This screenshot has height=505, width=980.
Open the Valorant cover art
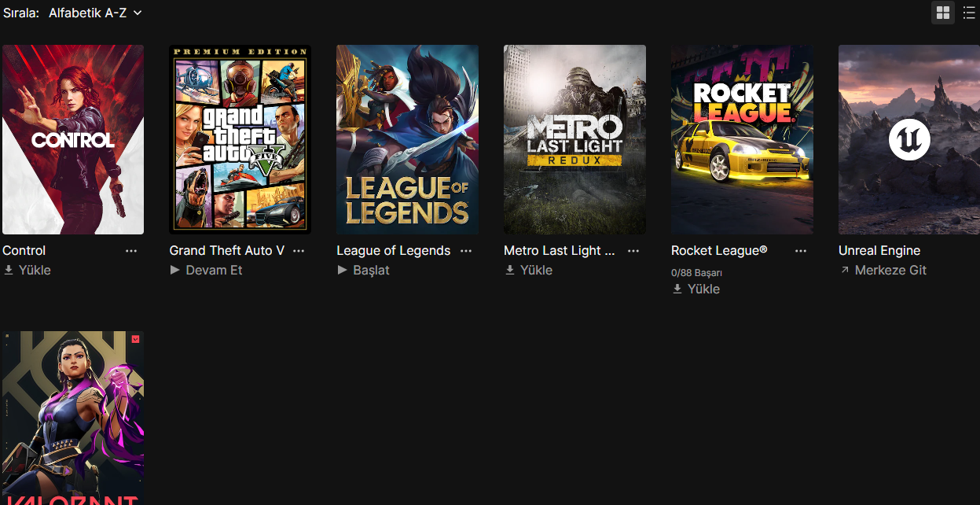pyautogui.click(x=73, y=418)
